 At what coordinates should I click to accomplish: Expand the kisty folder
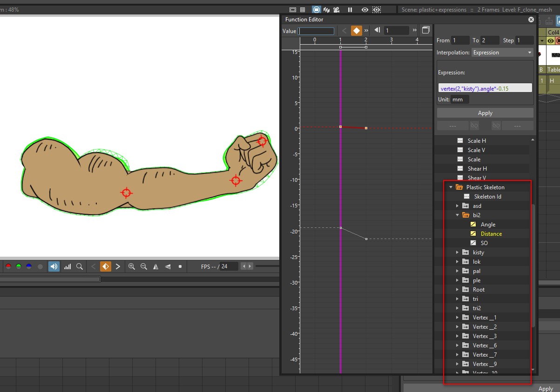pos(457,252)
